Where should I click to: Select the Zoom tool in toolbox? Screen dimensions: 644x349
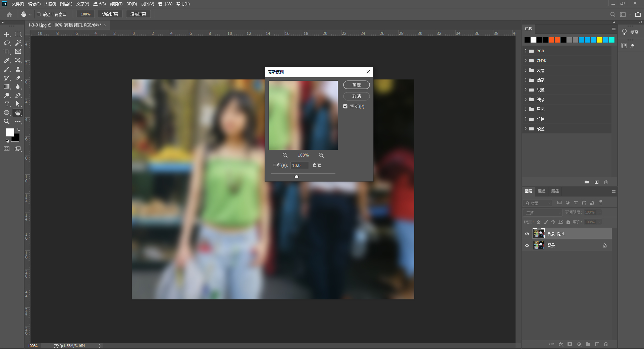7,121
